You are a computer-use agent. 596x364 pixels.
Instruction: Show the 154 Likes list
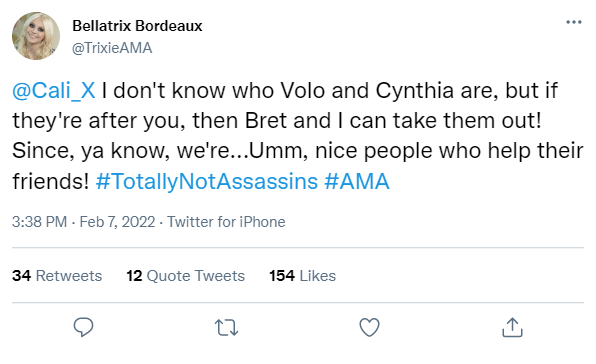pyautogui.click(x=303, y=275)
